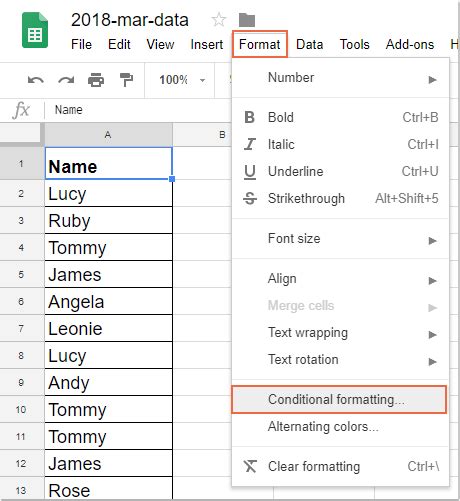460x501 pixels.
Task: Click Clear formatting menu entry
Action: pos(341,466)
